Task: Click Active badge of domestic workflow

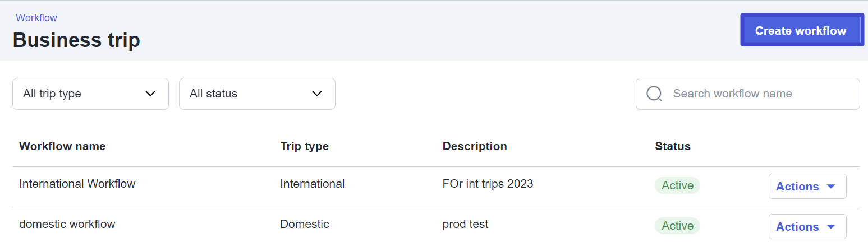Action: click(677, 226)
